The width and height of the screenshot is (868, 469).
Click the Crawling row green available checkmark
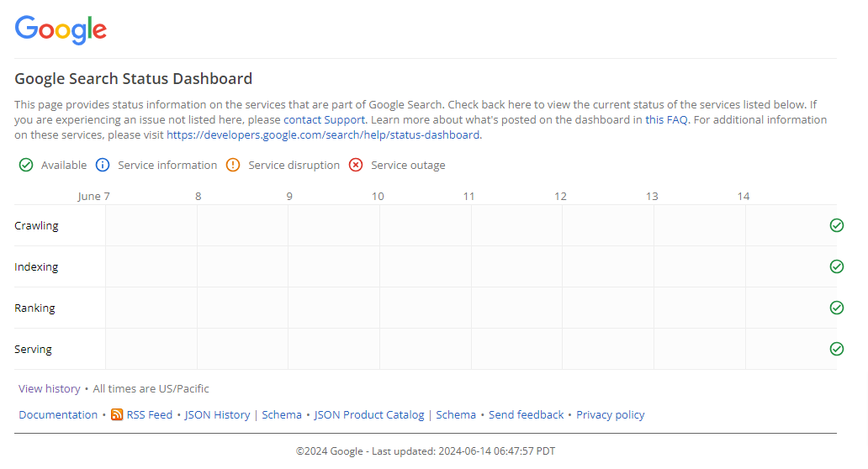click(836, 225)
